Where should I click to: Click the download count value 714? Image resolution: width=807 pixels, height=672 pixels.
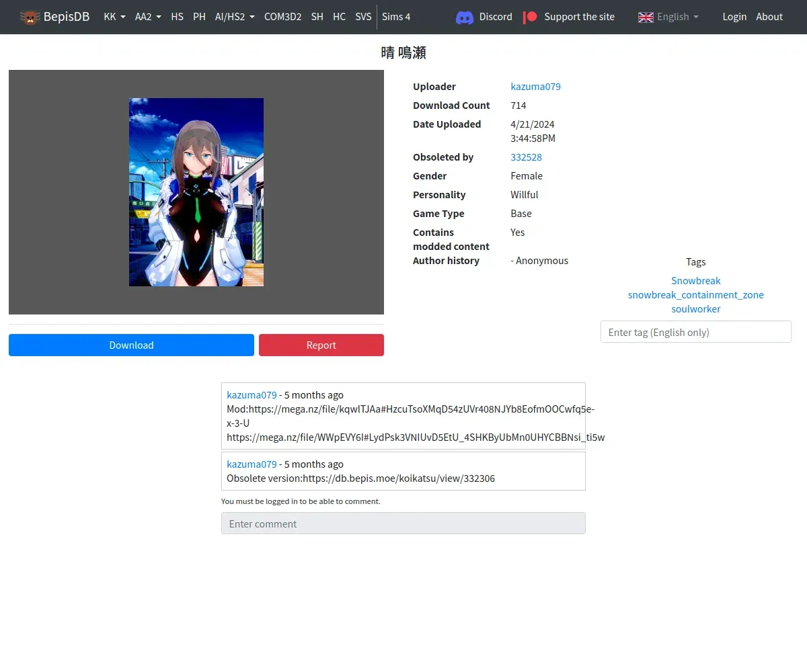518,106
